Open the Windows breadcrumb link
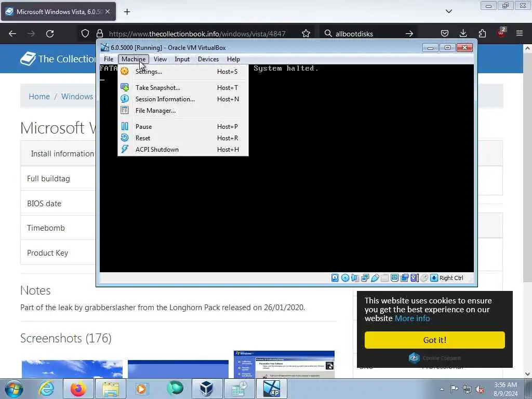The width and height of the screenshot is (532, 399). pyautogui.click(x=77, y=96)
